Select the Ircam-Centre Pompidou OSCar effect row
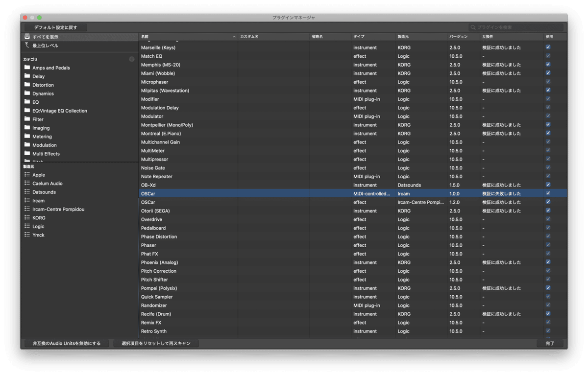588x376 pixels. pyautogui.click(x=353, y=202)
